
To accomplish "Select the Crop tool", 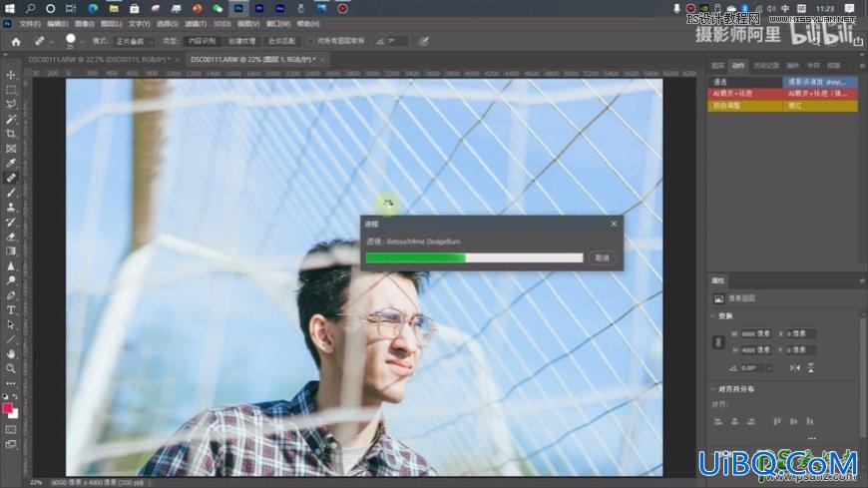I will tap(11, 134).
